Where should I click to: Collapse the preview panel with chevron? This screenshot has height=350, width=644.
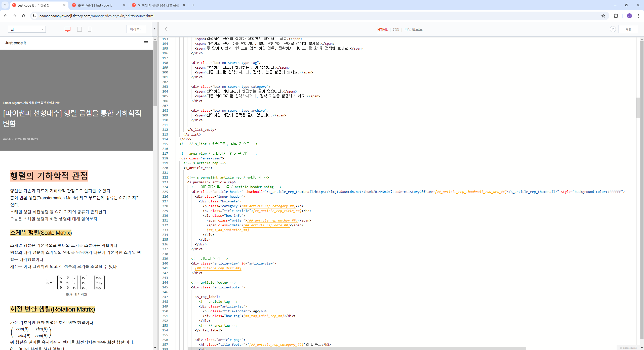pos(154,29)
